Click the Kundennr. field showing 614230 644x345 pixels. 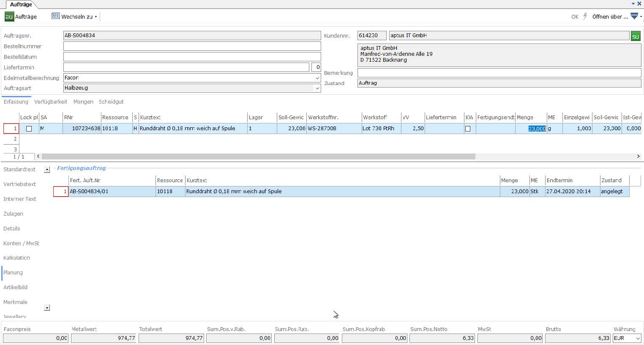coord(372,36)
